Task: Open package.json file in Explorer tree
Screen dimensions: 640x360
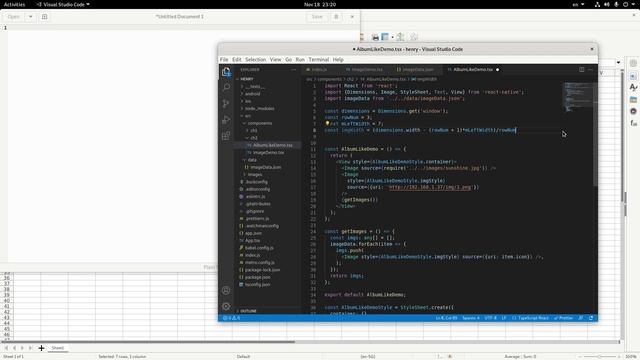Action: [257, 278]
